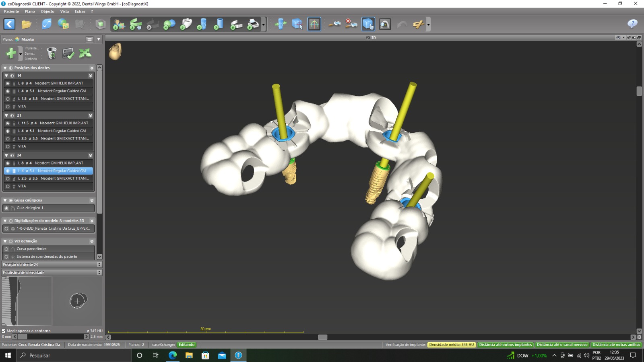Click the head orientation thumbnail in 3D view
Image resolution: width=644 pixels, height=362 pixels.
[x=115, y=51]
